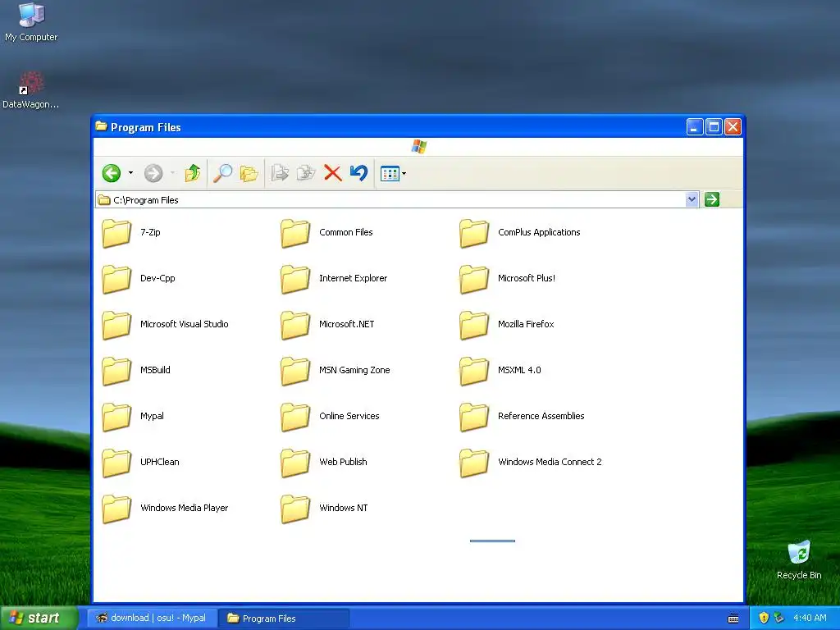Select the MSN Gaming Zone folder
This screenshot has width=840, height=630.
click(x=336, y=371)
